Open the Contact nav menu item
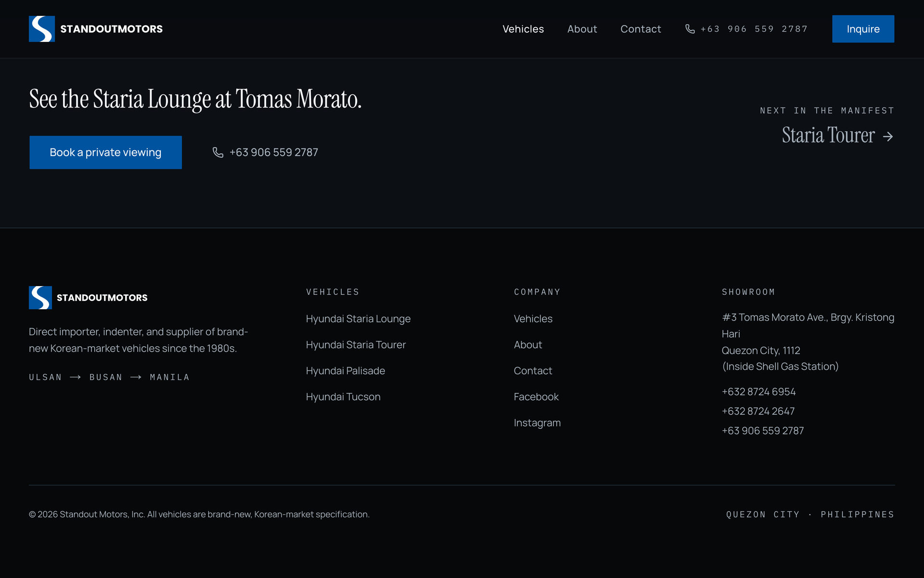 [x=641, y=29]
